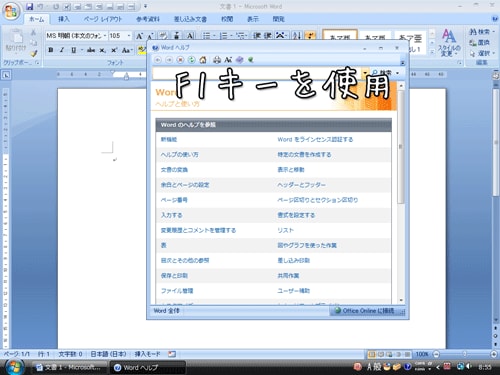Click Find (検索) in Editing group
This screenshot has width=500, height=375.
point(482,32)
